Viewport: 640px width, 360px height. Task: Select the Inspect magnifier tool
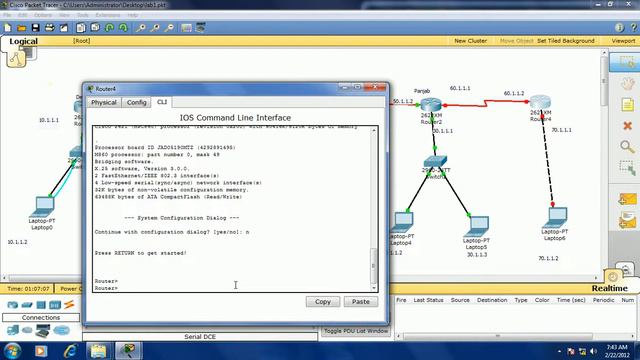(627, 147)
